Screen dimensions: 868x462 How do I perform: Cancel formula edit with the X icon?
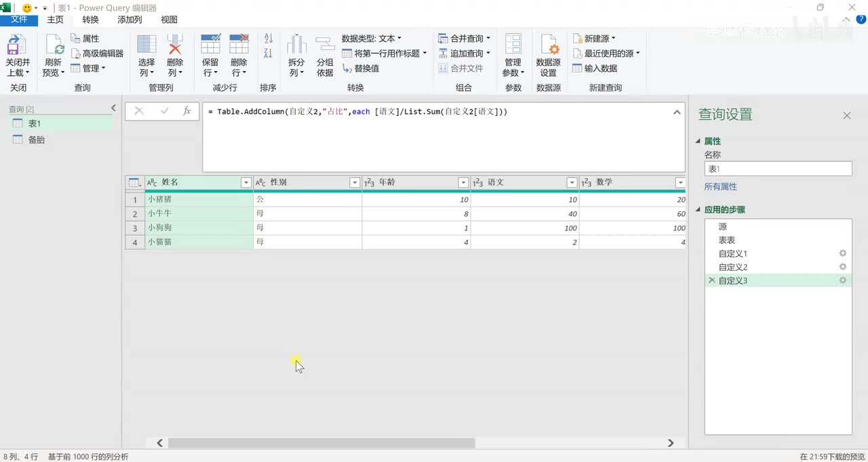point(139,111)
